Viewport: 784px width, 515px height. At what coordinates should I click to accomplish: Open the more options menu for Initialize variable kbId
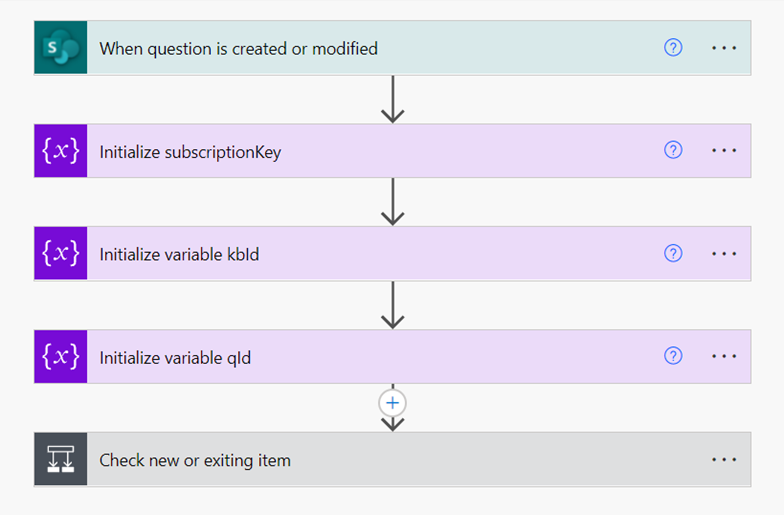pos(724,254)
